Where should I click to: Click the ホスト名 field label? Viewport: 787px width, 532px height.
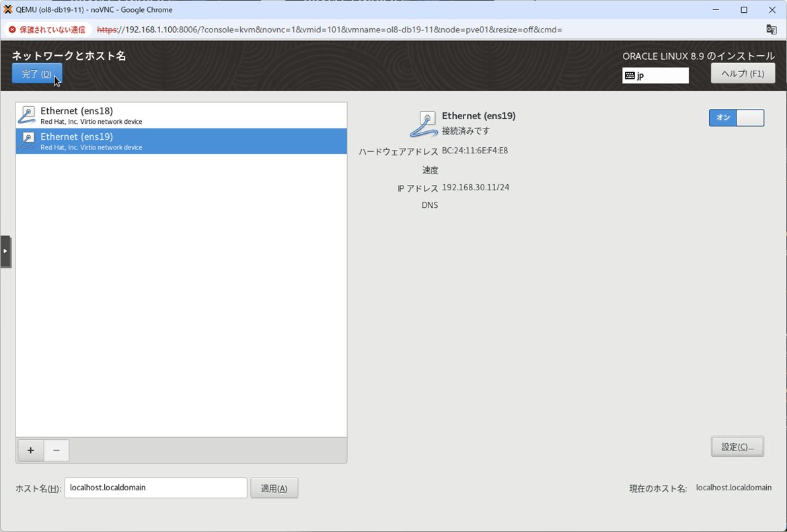coord(38,488)
